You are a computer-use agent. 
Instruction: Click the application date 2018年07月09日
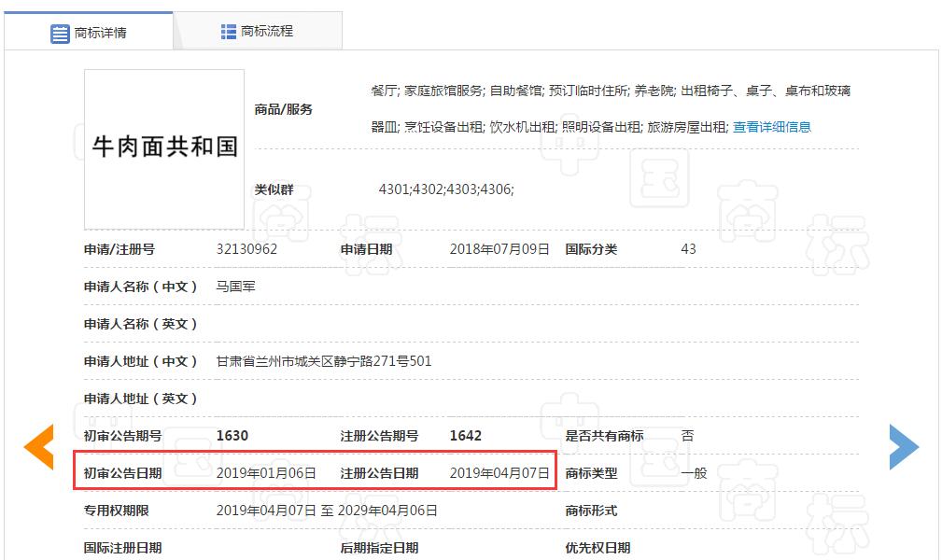point(499,249)
